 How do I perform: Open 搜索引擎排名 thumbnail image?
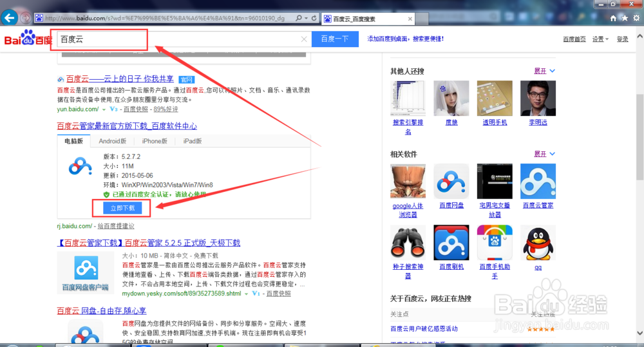[408, 98]
